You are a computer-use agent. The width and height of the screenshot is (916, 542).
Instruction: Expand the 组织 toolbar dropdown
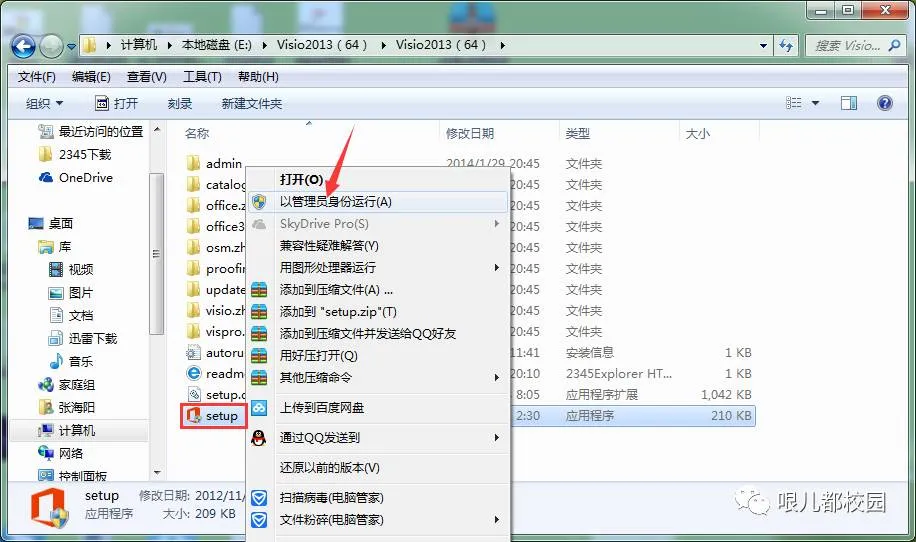(44, 103)
